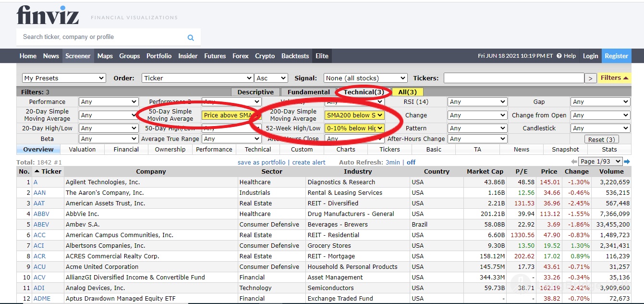Open Maps in the navigation bar
Screen dimensions: 644x304
click(x=105, y=56)
